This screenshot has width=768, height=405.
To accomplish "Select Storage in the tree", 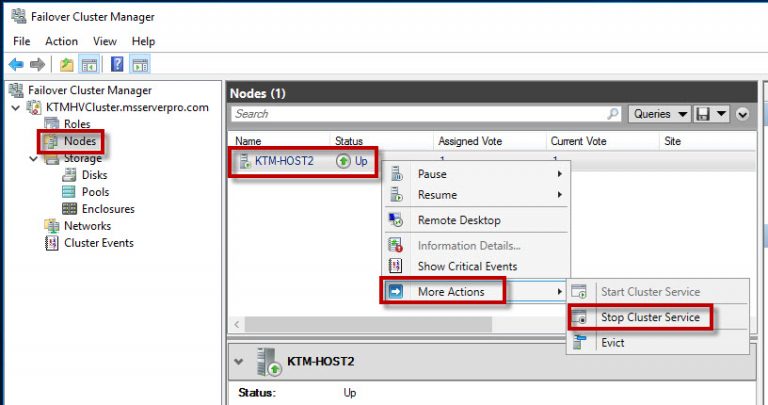I will (83, 158).
